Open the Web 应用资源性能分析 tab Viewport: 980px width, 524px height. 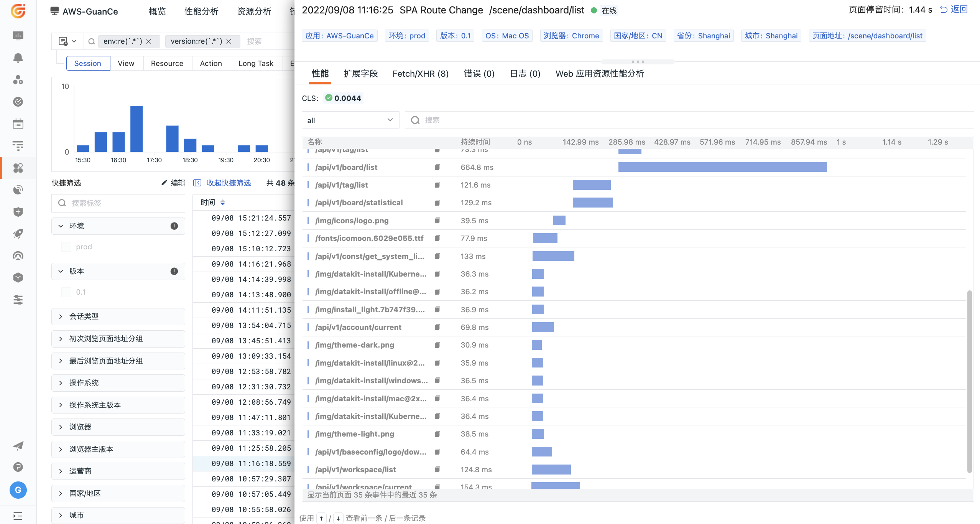(600, 74)
